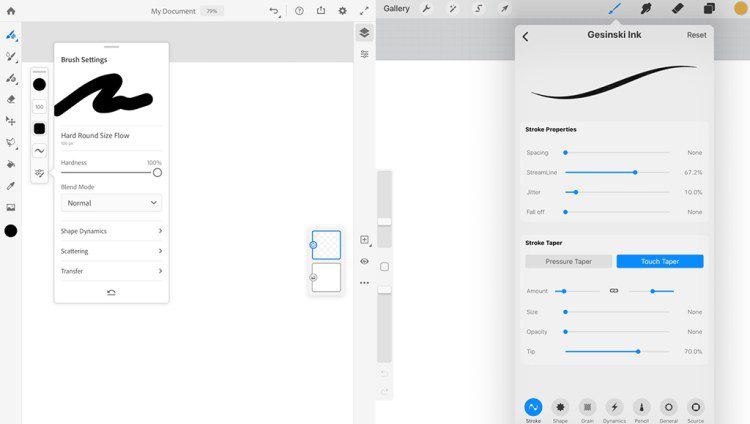Open the stroke smoothing option

(39, 151)
